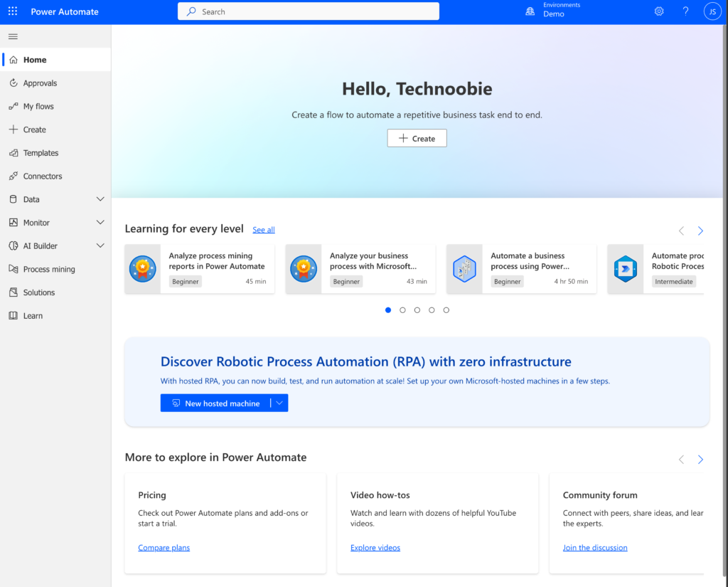Viewport: 728px width, 587px height.
Task: Click the plus icon beside sidebar Create
Action: pyautogui.click(x=14, y=129)
